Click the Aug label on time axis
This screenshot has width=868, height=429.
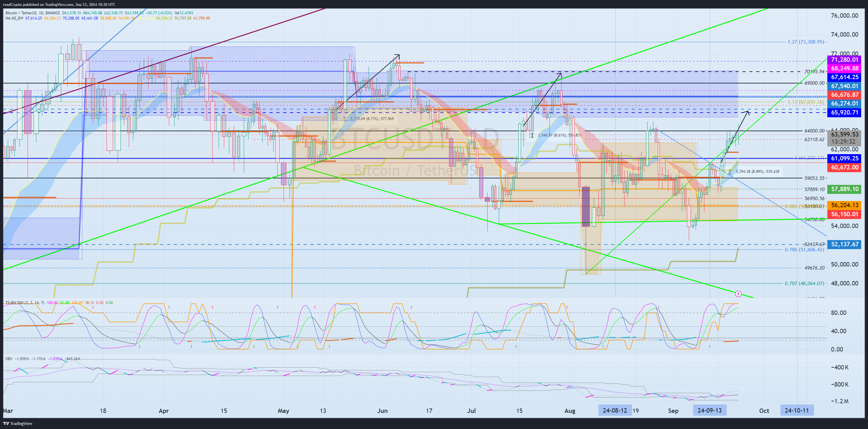coord(570,411)
